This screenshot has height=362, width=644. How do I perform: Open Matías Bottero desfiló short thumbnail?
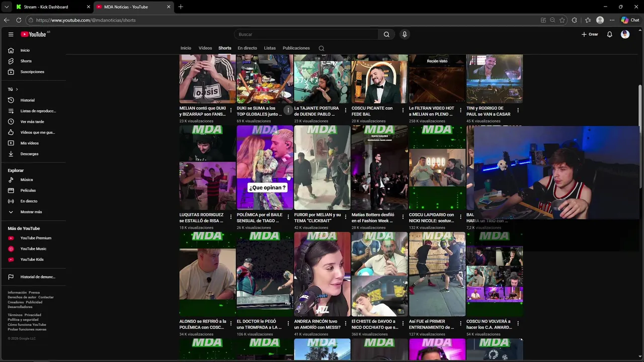[x=379, y=167]
